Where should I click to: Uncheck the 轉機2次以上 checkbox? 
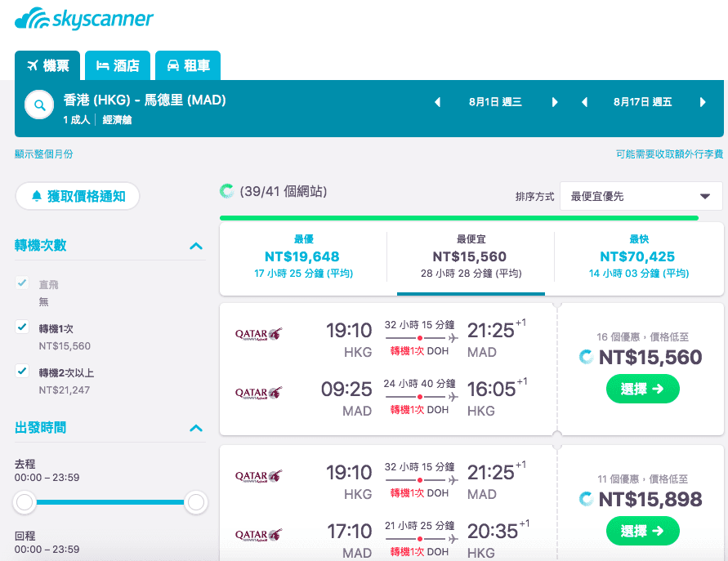(x=22, y=371)
